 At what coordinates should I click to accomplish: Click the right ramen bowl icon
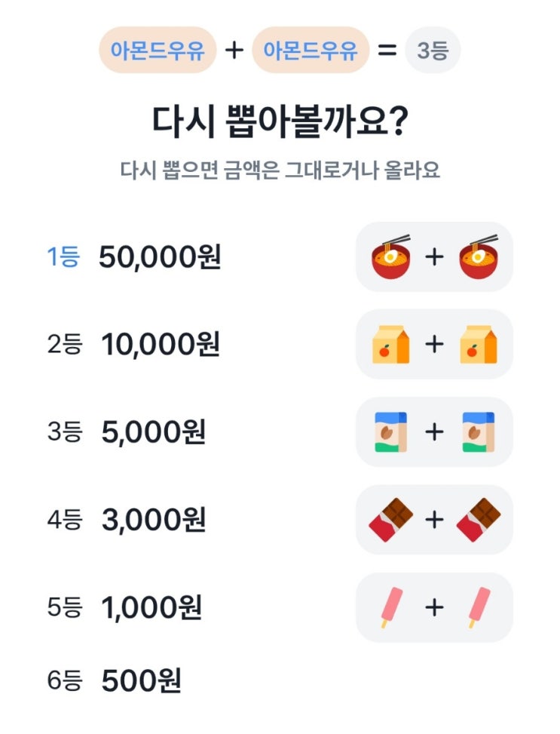tap(479, 256)
